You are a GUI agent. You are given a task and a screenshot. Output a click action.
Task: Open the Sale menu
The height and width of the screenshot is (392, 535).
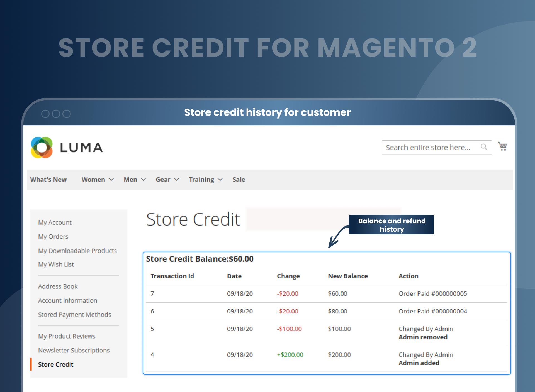pyautogui.click(x=239, y=179)
